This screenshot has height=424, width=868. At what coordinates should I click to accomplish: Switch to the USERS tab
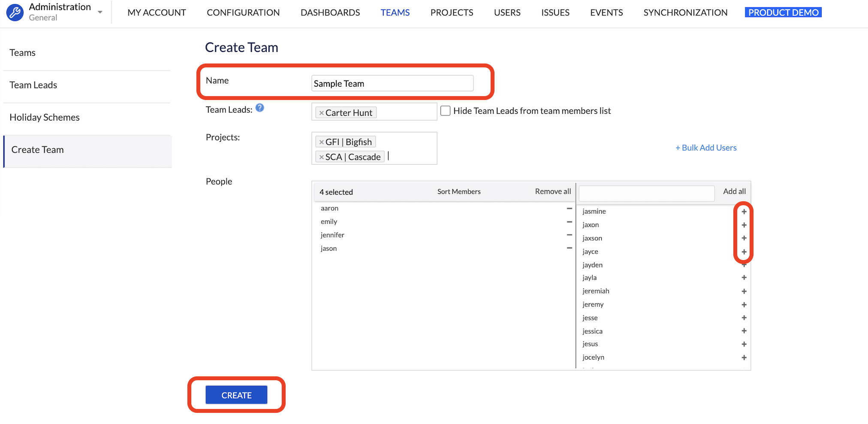coord(507,12)
